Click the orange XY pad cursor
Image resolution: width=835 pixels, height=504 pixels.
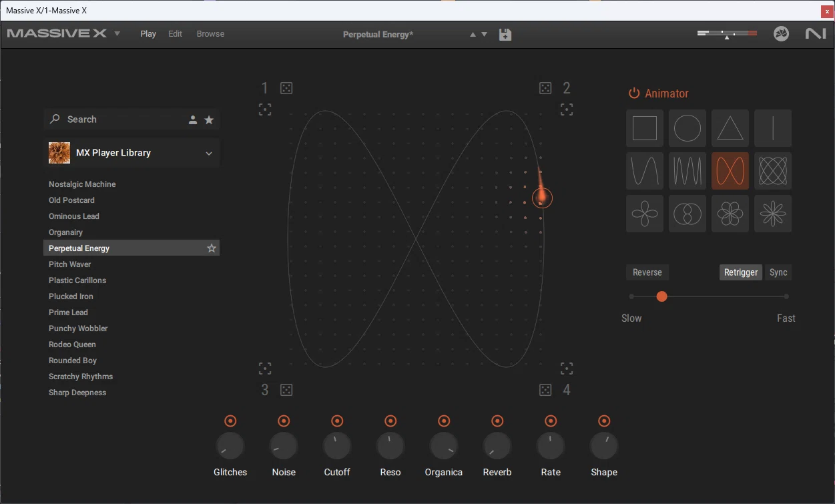pyautogui.click(x=542, y=198)
